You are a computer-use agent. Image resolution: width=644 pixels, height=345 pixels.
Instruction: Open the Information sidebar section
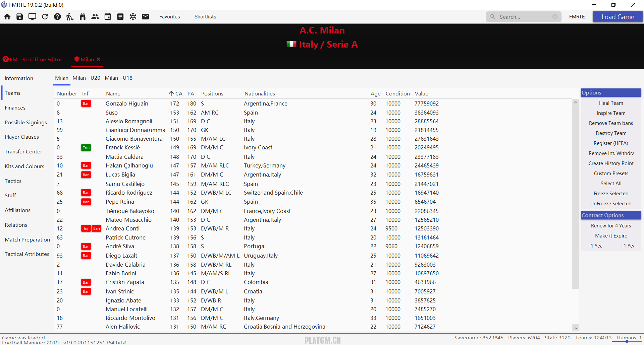coord(19,78)
